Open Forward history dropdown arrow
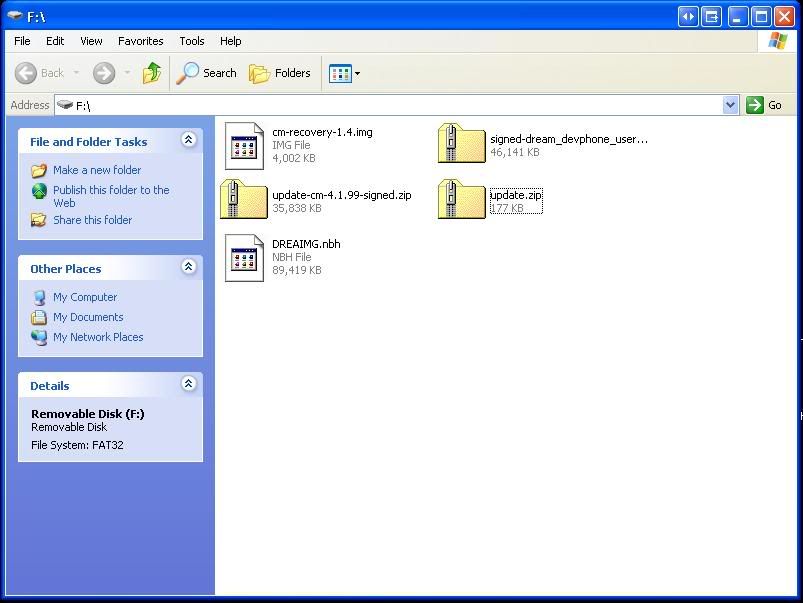This screenshot has height=603, width=803. tap(127, 73)
